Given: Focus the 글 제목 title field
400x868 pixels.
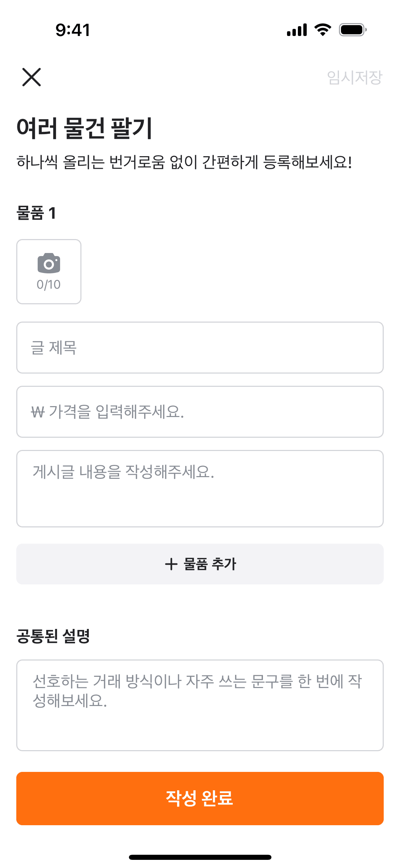Looking at the screenshot, I should click(200, 347).
